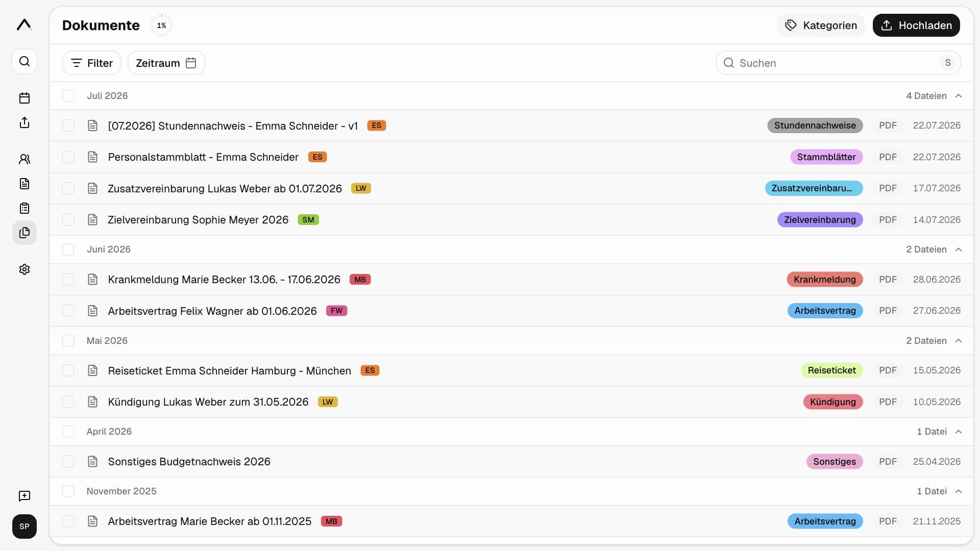
Task: Click the Hochladen upload button
Action: coord(916,26)
